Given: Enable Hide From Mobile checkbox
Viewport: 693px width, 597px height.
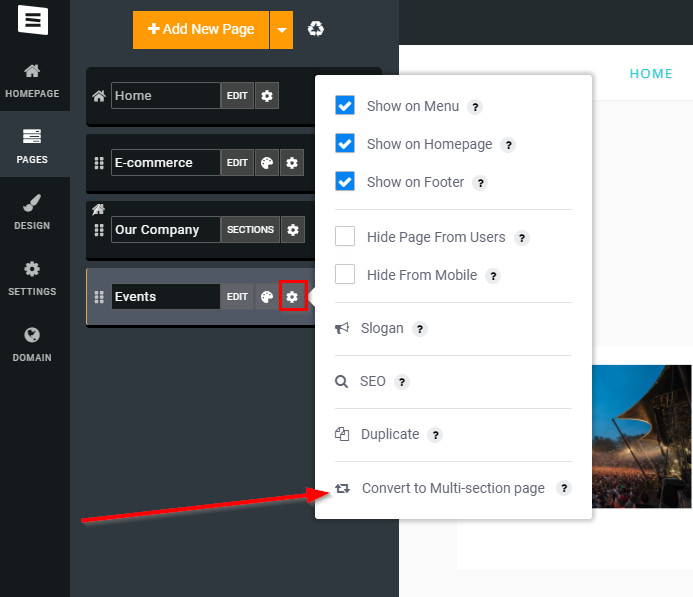Looking at the screenshot, I should tap(345, 274).
